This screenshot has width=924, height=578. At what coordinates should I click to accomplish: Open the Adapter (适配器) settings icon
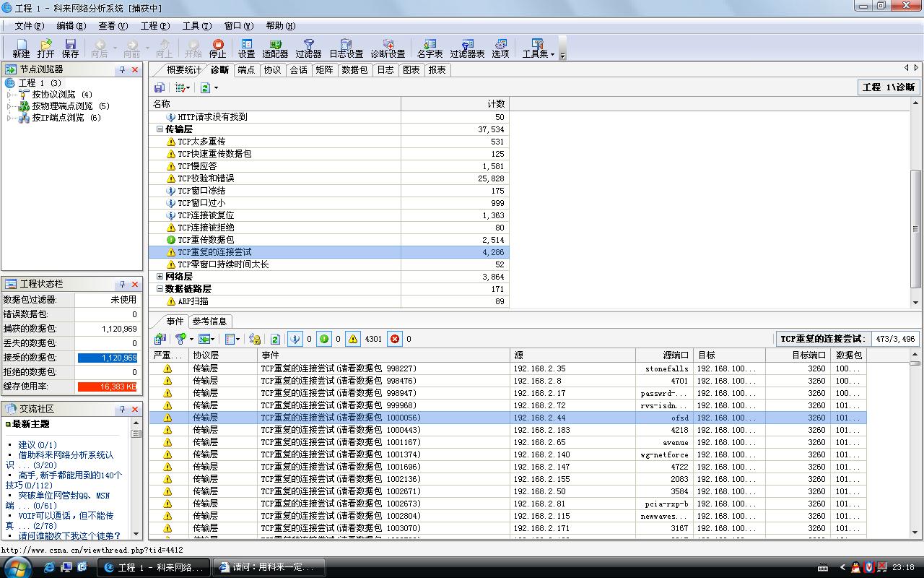275,48
